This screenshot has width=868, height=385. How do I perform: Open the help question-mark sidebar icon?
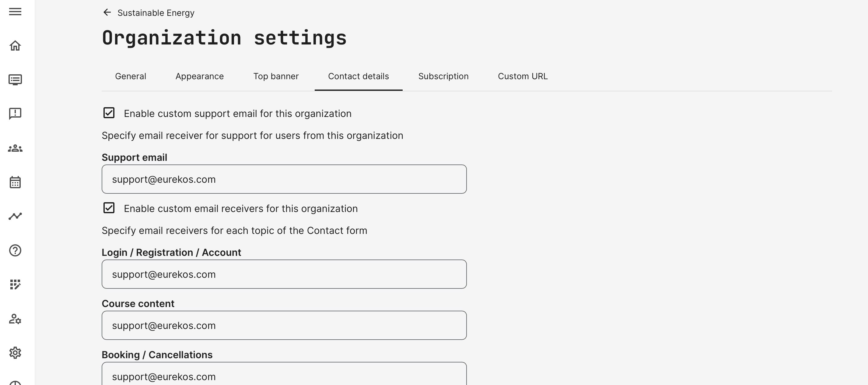(x=15, y=250)
